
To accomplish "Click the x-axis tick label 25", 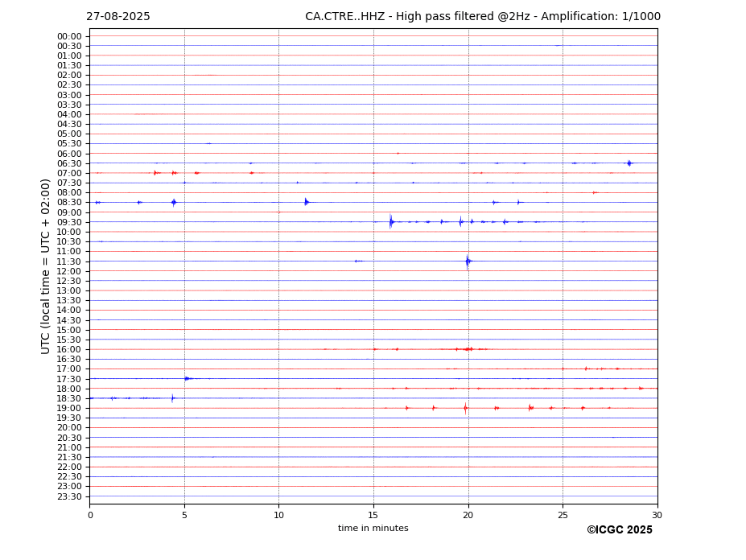I will 563,515.
